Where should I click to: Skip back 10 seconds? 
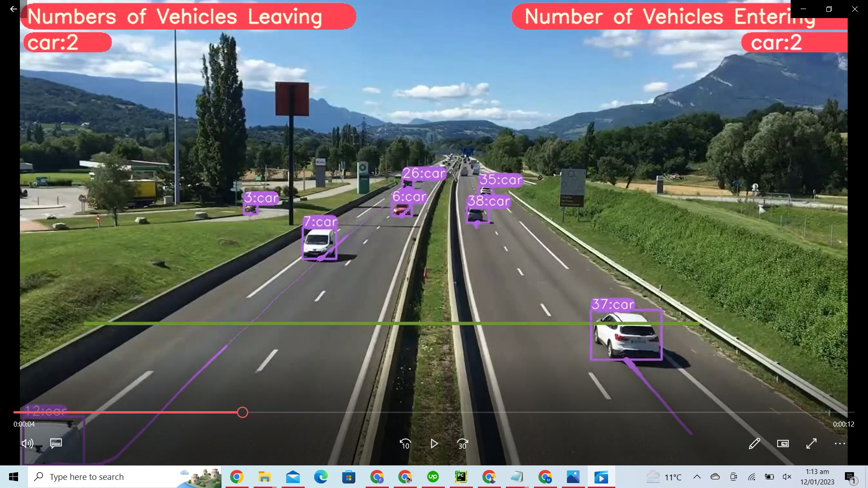tap(405, 444)
